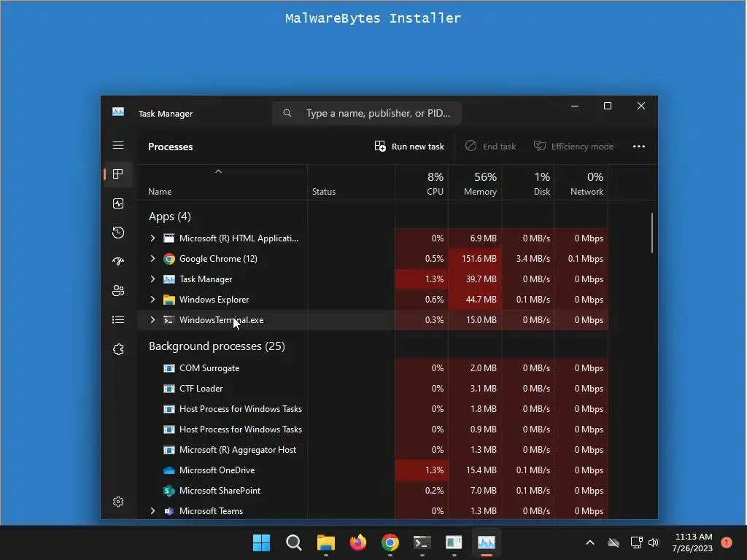Click End task button
This screenshot has height=560, width=747.
click(490, 146)
